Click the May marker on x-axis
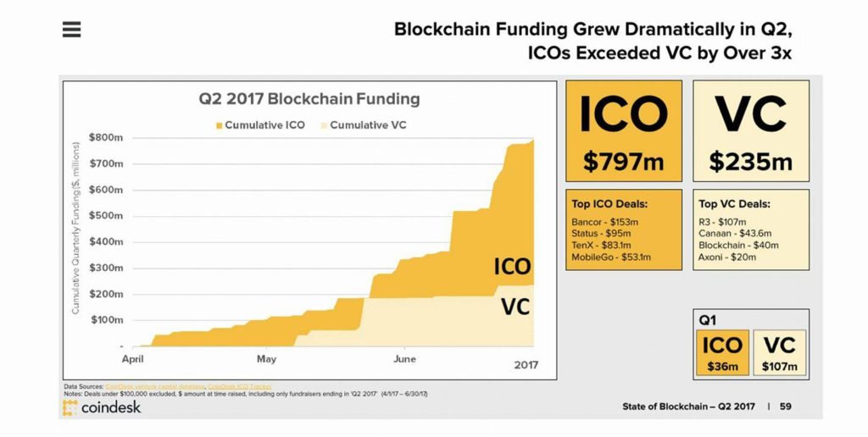Viewport: 868px width, 437px height. click(266, 359)
